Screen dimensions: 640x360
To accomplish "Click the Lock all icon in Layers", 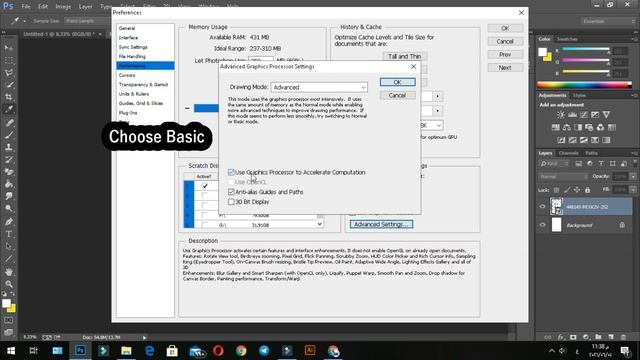I will pyautogui.click(x=587, y=190).
